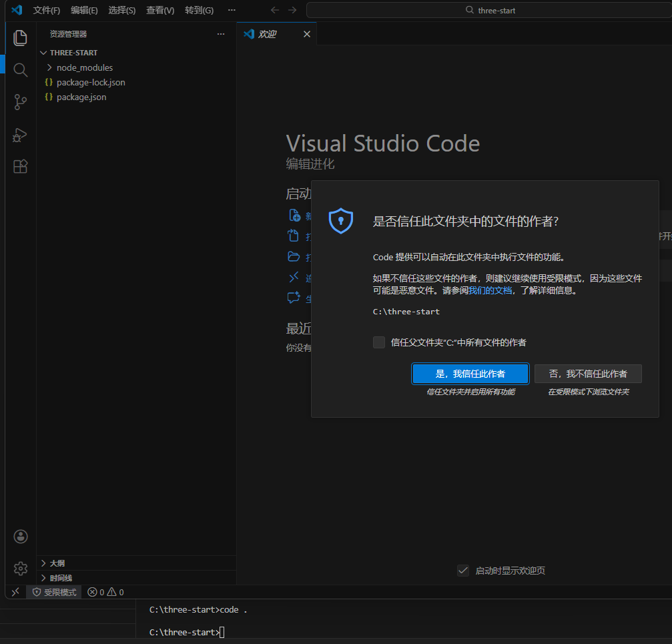Open the overflow menu ellipsis in menu bar

click(232, 10)
